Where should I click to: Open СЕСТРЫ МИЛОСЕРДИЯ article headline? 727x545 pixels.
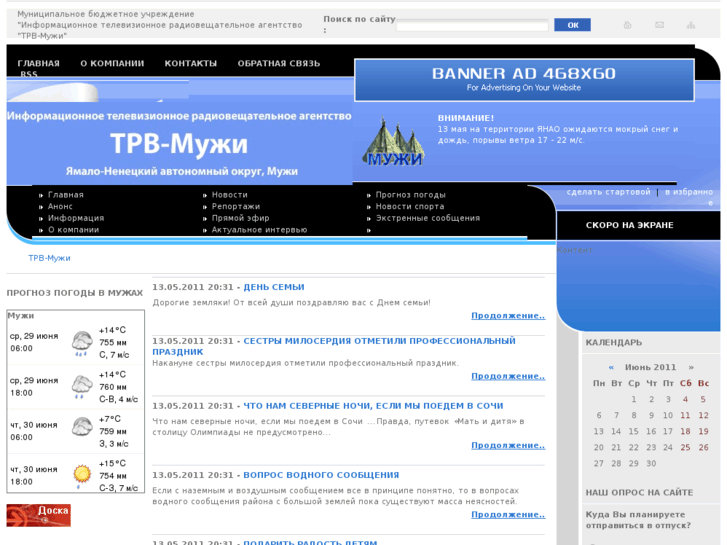tap(334, 346)
